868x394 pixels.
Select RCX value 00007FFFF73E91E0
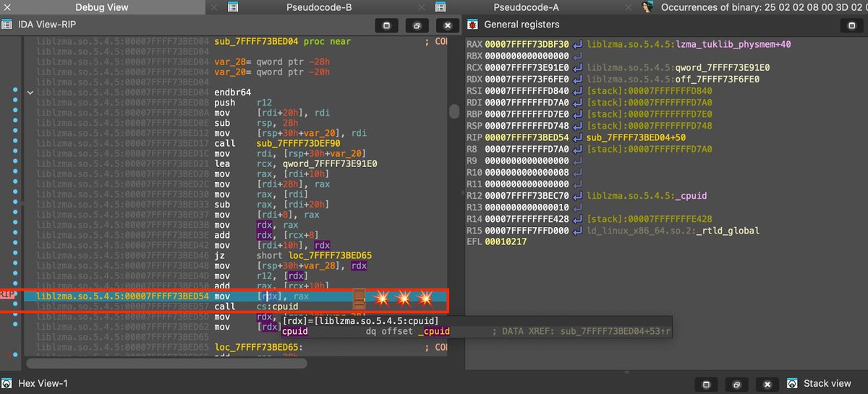click(527, 68)
